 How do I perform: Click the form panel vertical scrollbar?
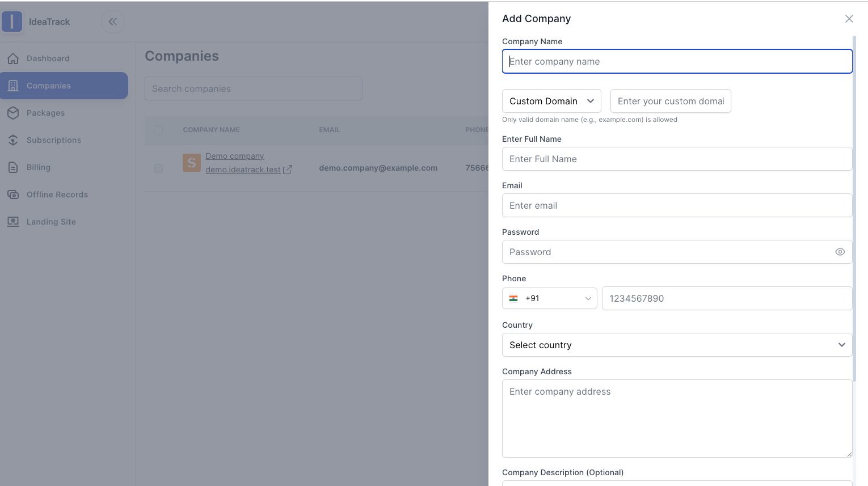tap(854, 204)
